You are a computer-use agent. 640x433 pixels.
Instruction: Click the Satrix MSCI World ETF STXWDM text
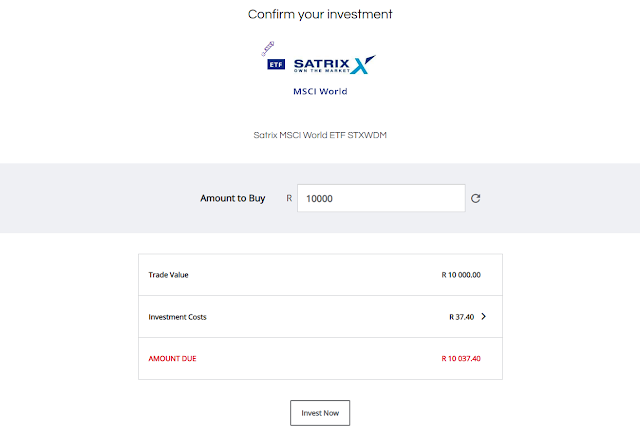point(320,135)
